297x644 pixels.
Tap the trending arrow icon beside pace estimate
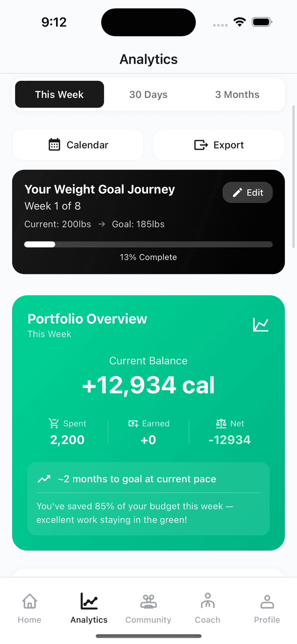click(x=44, y=478)
